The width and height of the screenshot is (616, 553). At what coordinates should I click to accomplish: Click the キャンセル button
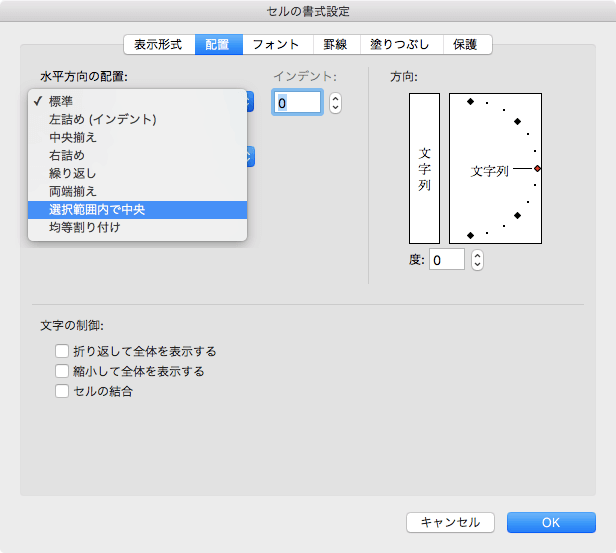pos(451,522)
